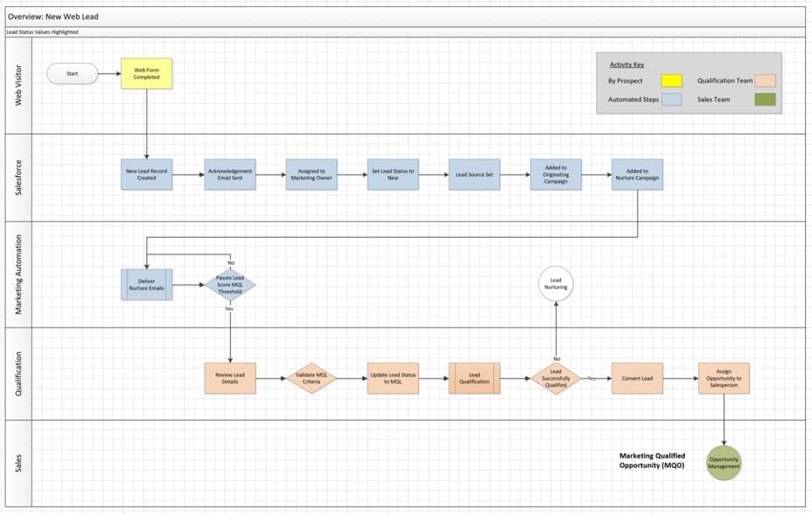Select the Update Lead Status to MQL box
812x514 pixels.
[393, 378]
